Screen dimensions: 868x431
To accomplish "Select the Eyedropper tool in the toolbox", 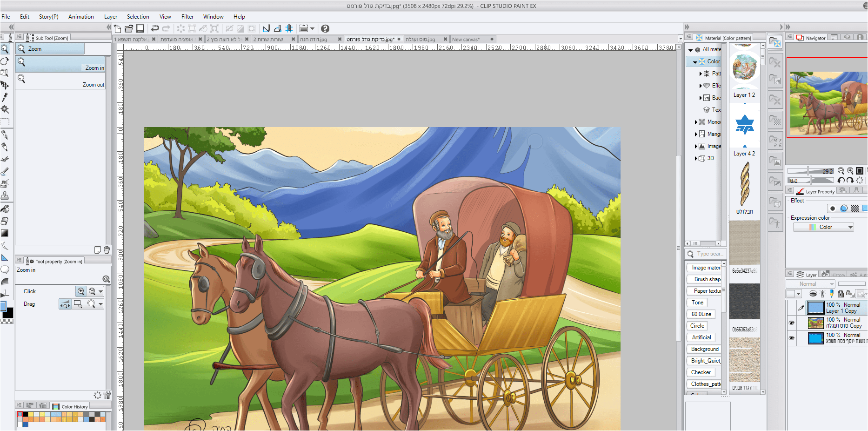I will point(5,97).
